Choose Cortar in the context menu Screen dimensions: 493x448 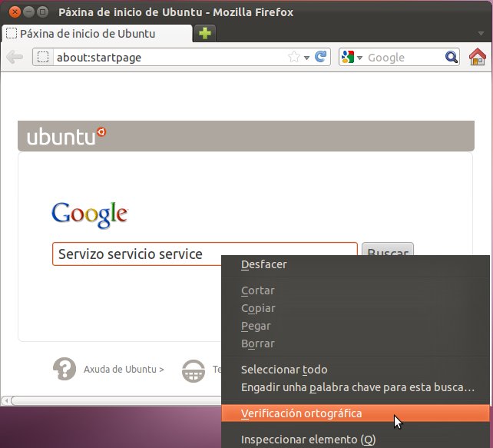click(x=356, y=290)
